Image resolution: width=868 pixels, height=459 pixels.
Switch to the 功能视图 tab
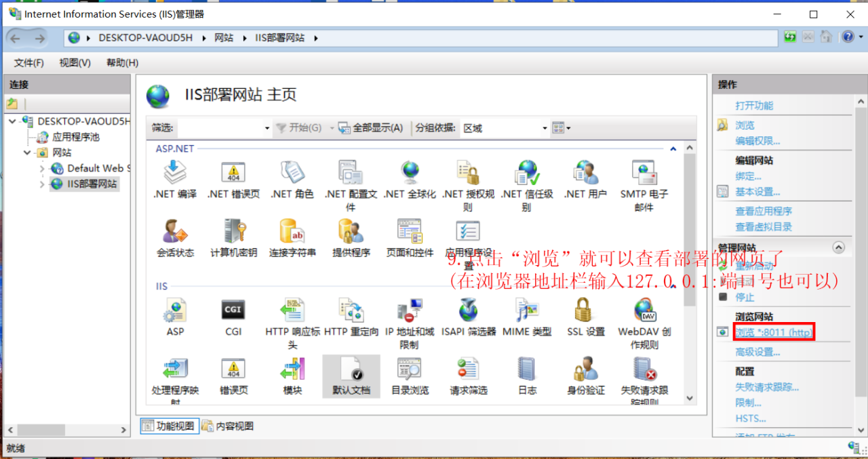(168, 426)
